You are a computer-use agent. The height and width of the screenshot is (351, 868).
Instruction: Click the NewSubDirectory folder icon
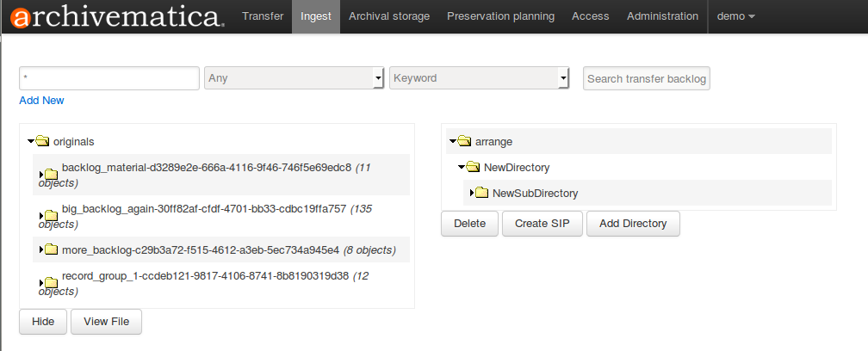481,194
